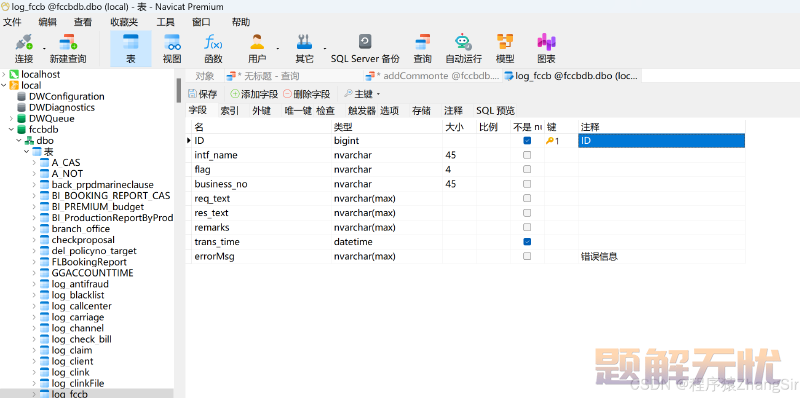Screen dimensions: 800x398
Task: Toggle not-null checkbox for errorMsg
Action: 527,256
